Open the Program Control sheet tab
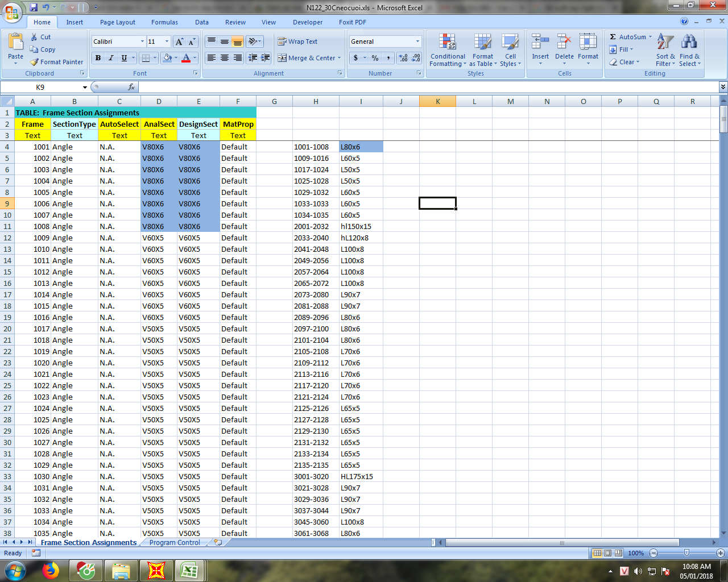The height and width of the screenshot is (582, 728). [x=175, y=543]
